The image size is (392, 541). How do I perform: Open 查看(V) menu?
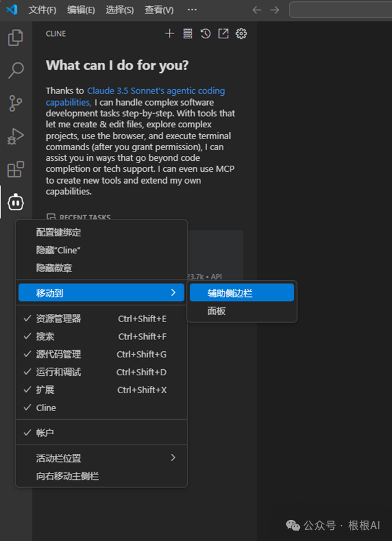tap(159, 10)
